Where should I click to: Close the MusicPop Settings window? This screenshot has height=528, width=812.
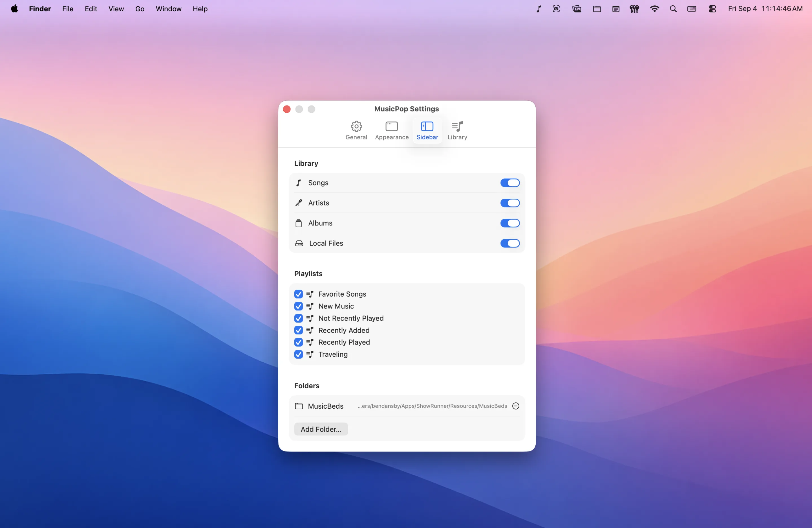286,109
